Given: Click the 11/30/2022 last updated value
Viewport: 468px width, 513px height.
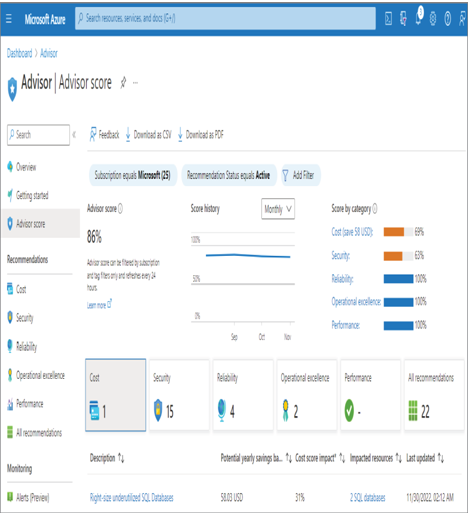Looking at the screenshot, I should pos(430,497).
